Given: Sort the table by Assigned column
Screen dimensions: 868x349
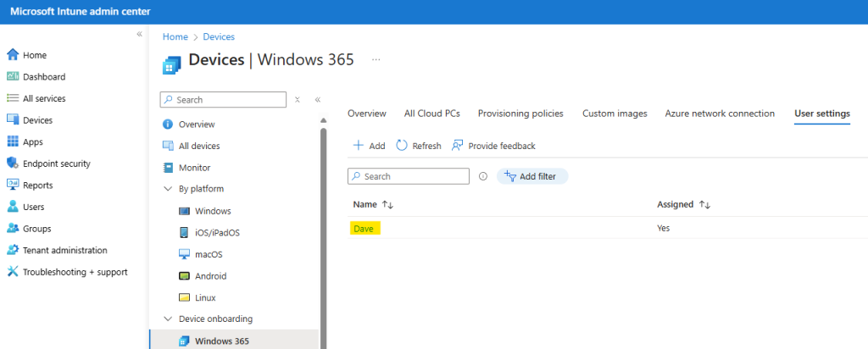Looking at the screenshot, I should 704,204.
